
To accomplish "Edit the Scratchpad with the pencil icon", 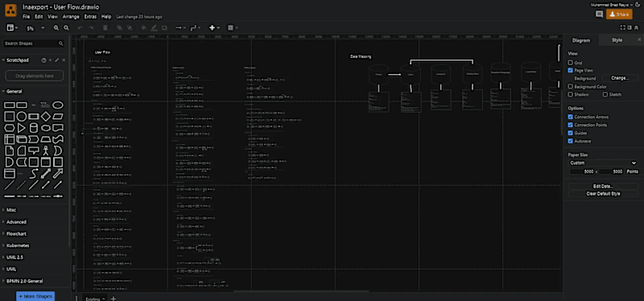I will 56,60.
